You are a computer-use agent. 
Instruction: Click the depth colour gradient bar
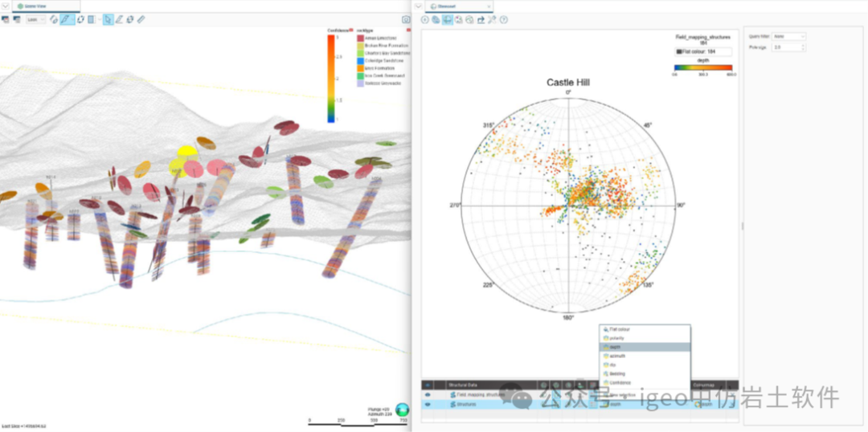(x=704, y=68)
